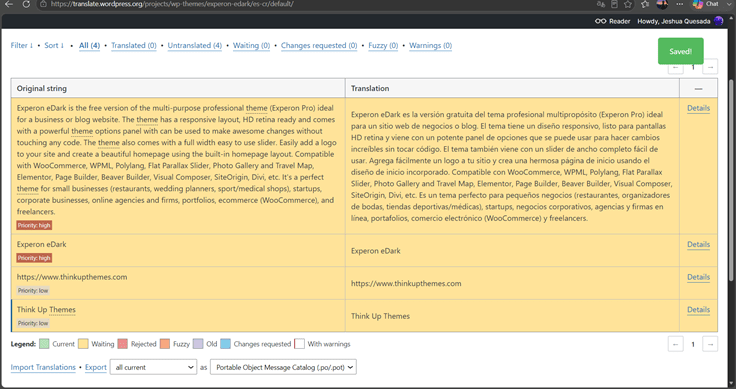736x389 pixels.
Task: Open the browser three-dots menu
Action: click(679, 4)
